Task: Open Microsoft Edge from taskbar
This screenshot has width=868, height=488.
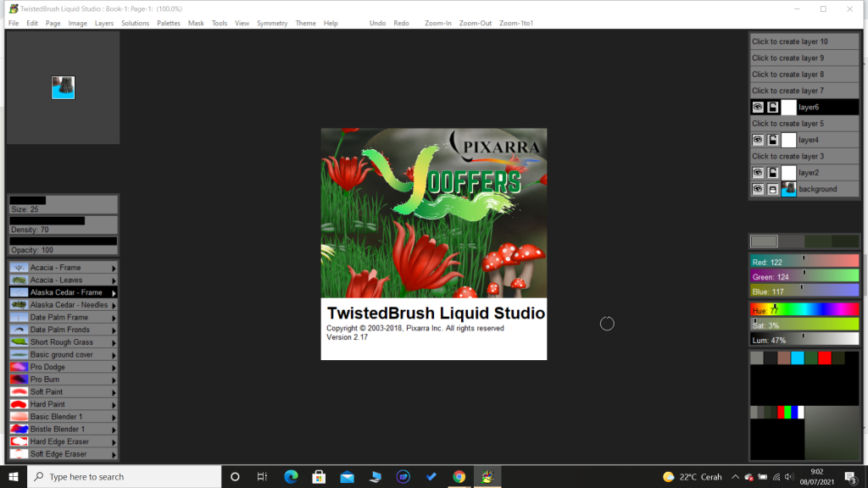Action: [x=291, y=476]
